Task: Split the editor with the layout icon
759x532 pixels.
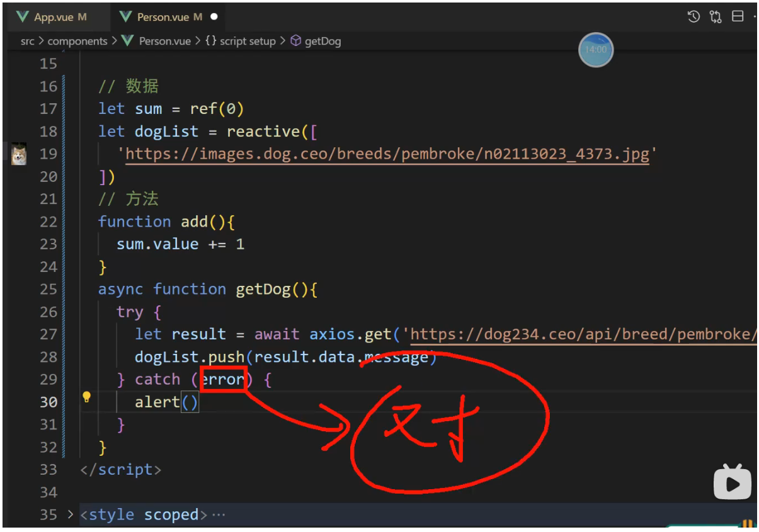Action: pyautogui.click(x=738, y=17)
